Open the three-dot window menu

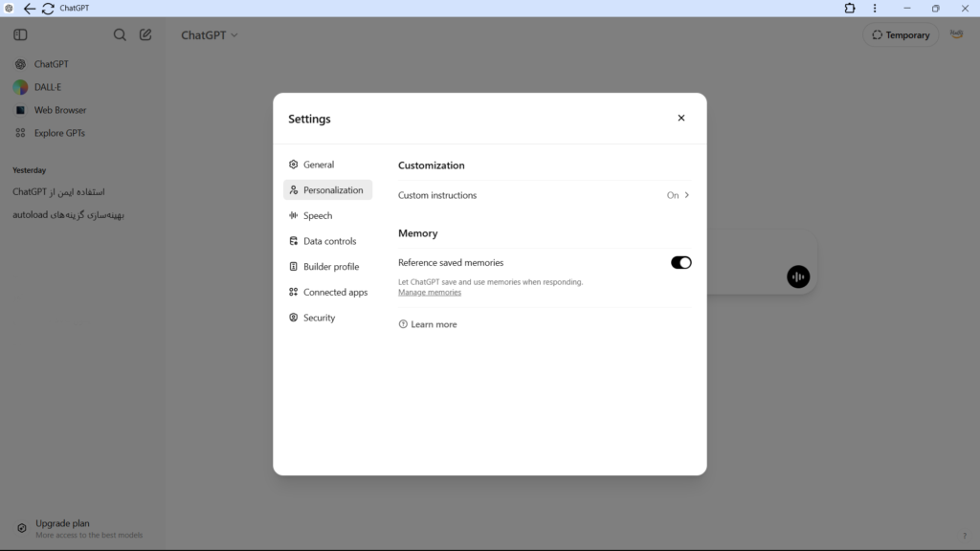click(x=875, y=8)
